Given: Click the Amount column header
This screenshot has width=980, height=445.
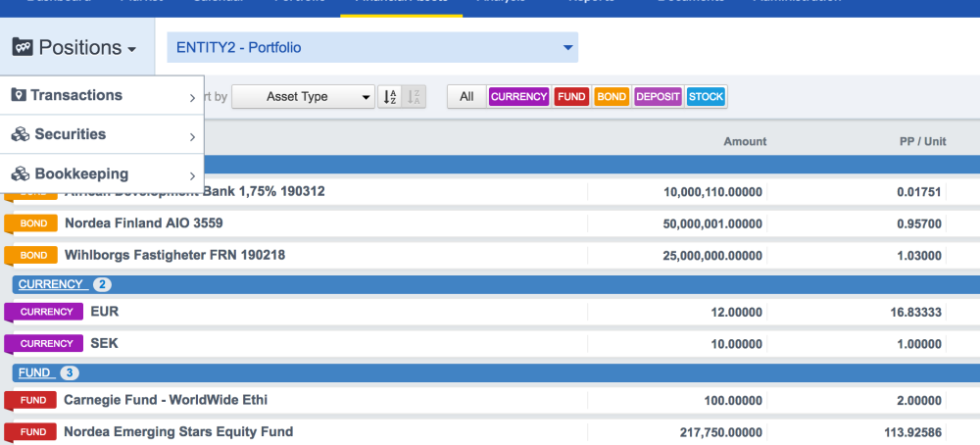Looking at the screenshot, I should pyautogui.click(x=745, y=142).
